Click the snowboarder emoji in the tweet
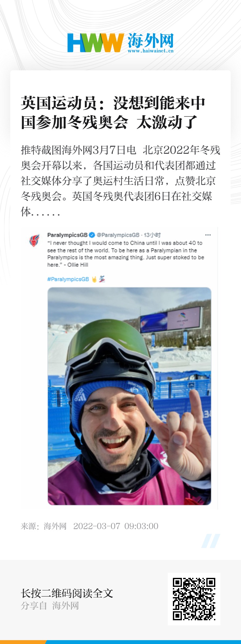 point(102,279)
